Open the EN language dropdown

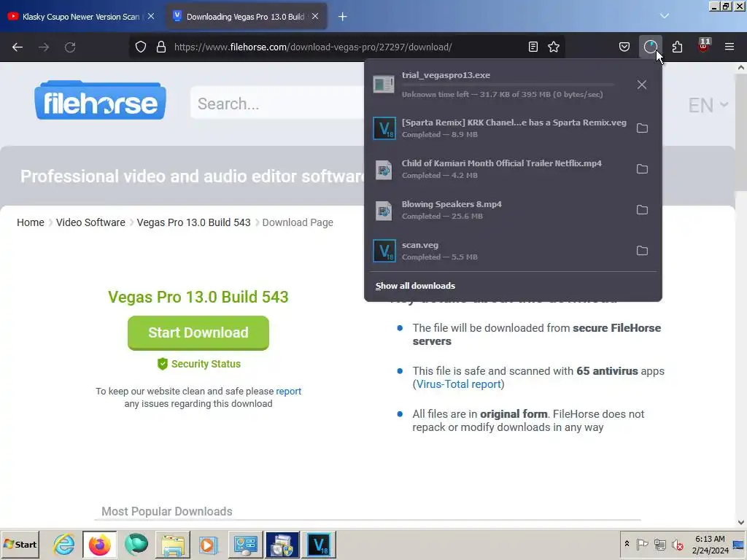708,105
